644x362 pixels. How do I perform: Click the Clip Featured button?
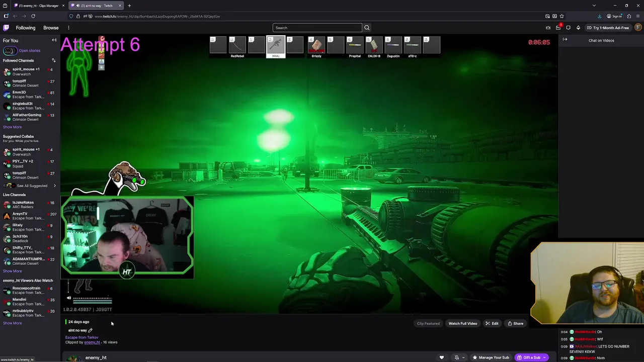[x=428, y=323]
